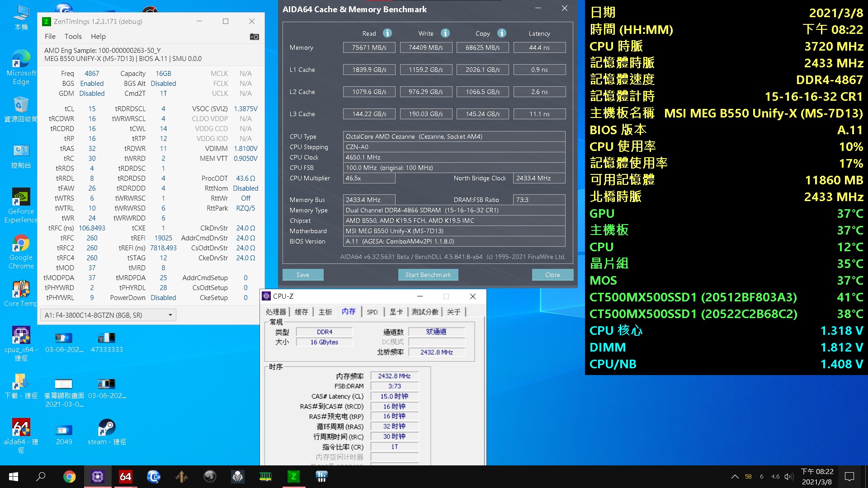Click Freq 4867 value in ZenTimings
Viewport: 868px width, 488px height.
(x=92, y=73)
